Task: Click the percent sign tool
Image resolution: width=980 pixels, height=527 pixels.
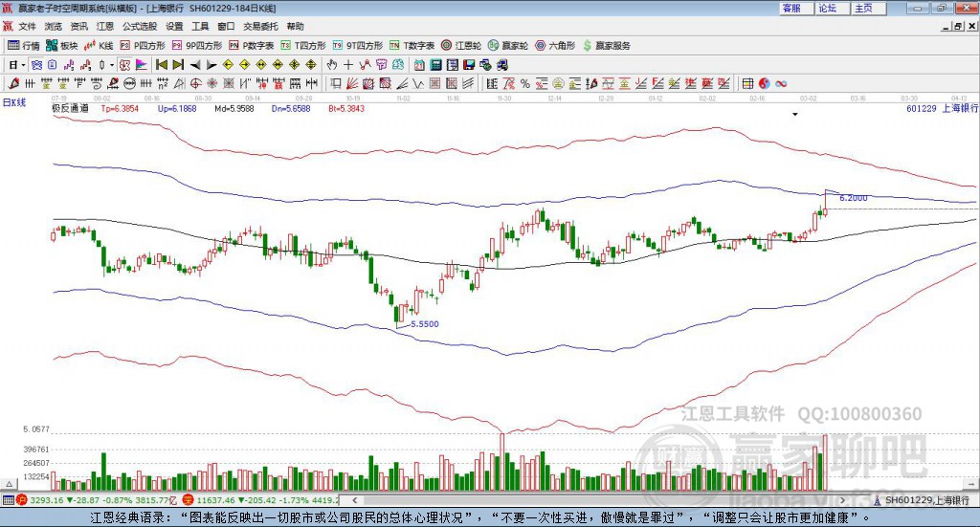Action: tap(525, 83)
